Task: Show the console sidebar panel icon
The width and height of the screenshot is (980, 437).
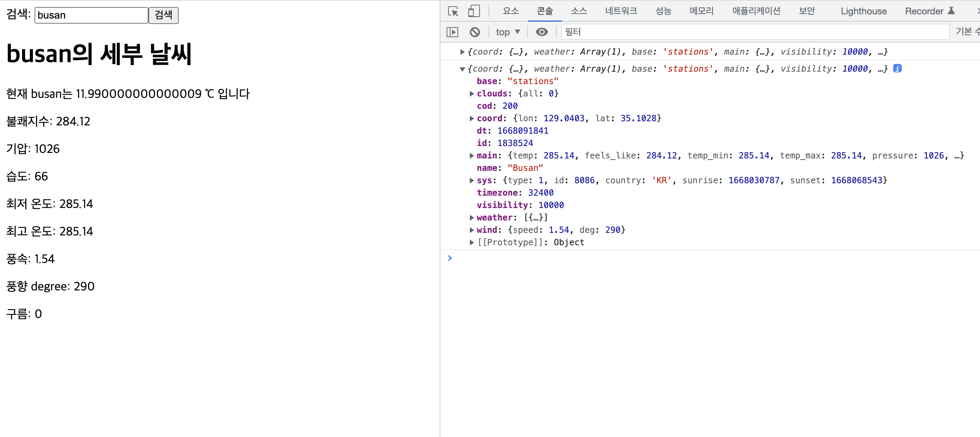Action: [x=452, y=32]
